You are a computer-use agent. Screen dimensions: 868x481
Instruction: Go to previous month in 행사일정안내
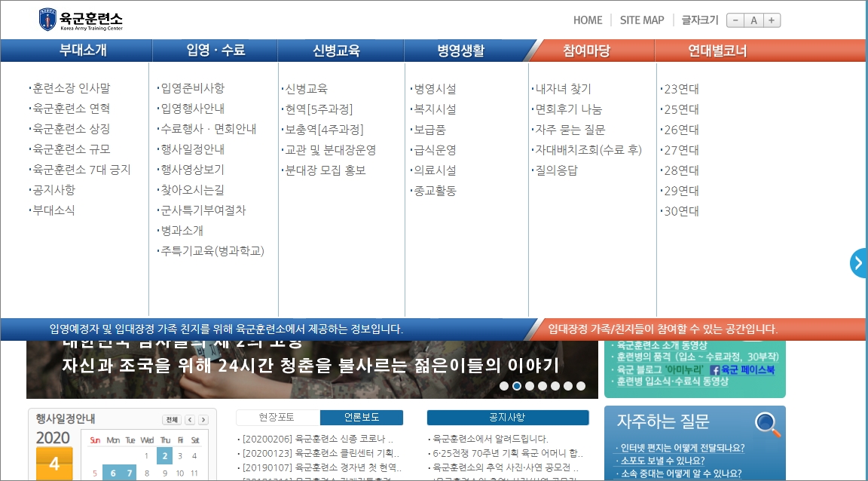point(190,419)
